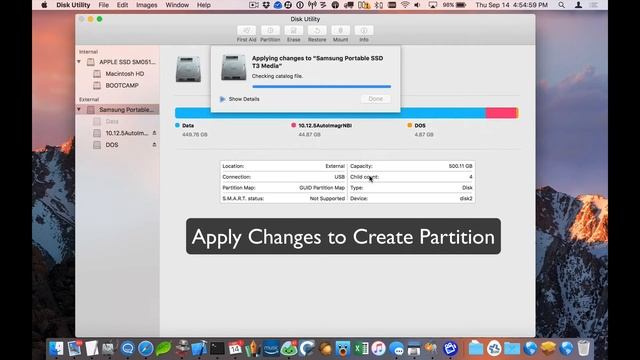Click the large disk icon in main pane
This screenshot has height=360, width=640.
pyautogui.click(x=188, y=69)
